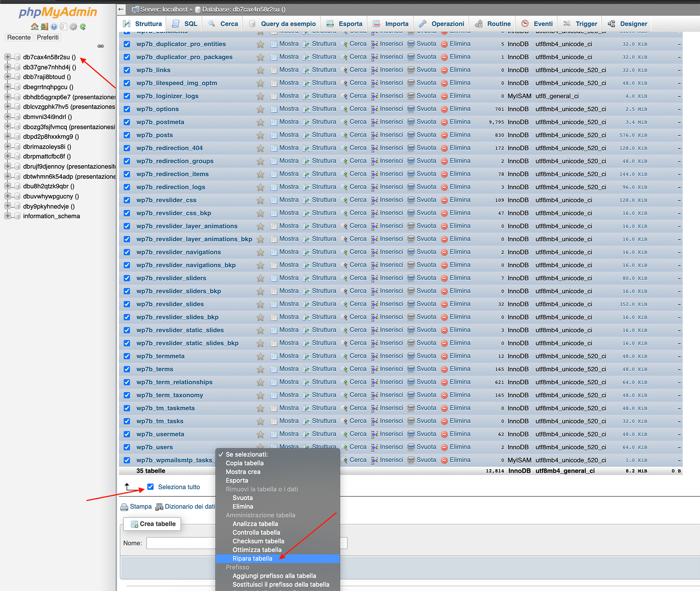Click the logout door icon in sidebar
Viewport: 700px width, 591px height.
coord(44,26)
